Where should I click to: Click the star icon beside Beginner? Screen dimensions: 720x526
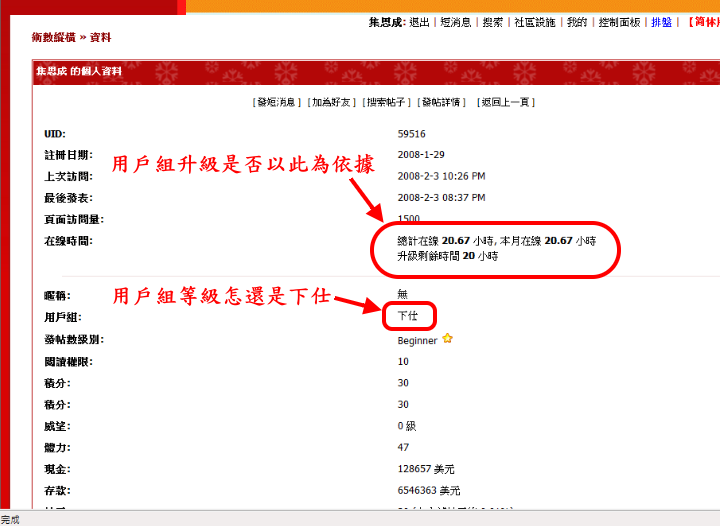(x=448, y=339)
